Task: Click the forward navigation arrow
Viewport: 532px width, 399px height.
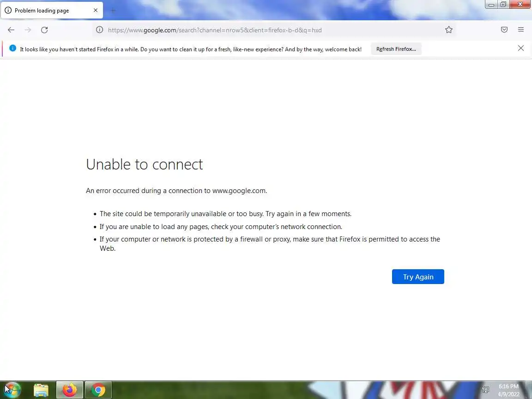Action: click(28, 30)
